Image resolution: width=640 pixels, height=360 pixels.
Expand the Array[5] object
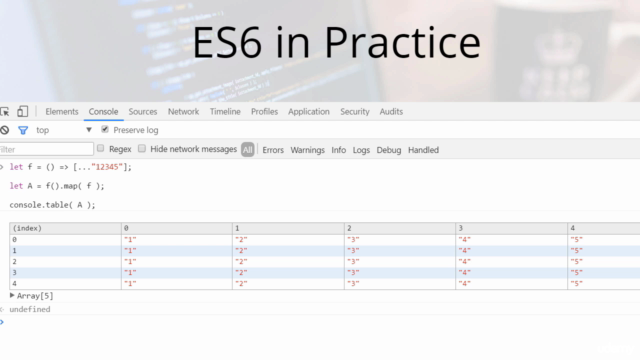pyautogui.click(x=12, y=296)
